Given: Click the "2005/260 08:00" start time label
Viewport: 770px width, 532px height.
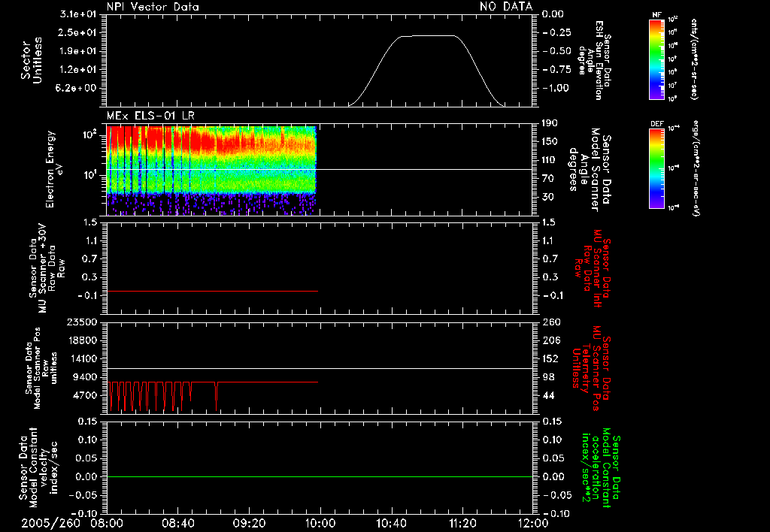Looking at the screenshot, I should tap(73, 523).
